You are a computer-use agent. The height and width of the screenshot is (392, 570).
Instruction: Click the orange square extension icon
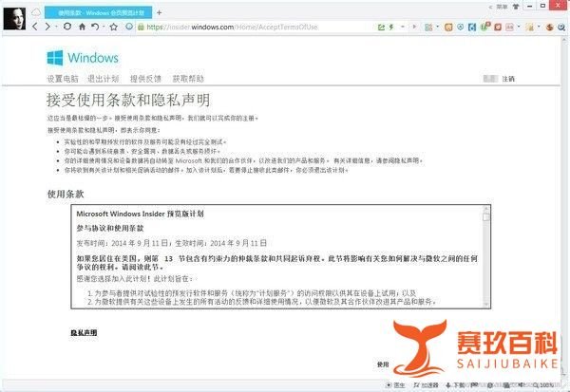pos(448,28)
